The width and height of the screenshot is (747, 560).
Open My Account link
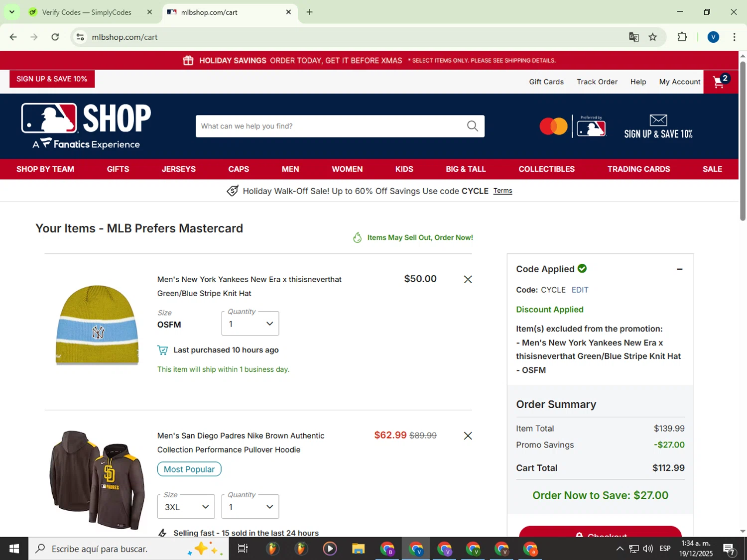pyautogui.click(x=679, y=82)
